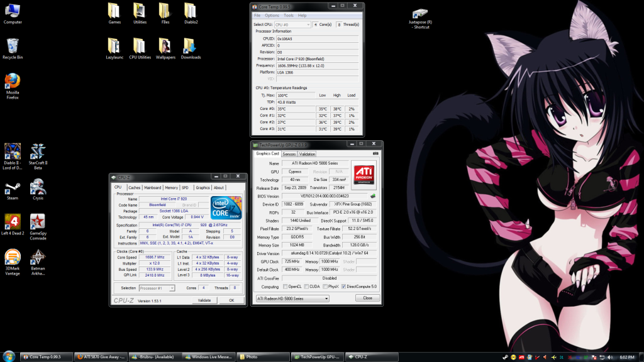Open the Files folder on desktop

pyautogui.click(x=165, y=14)
